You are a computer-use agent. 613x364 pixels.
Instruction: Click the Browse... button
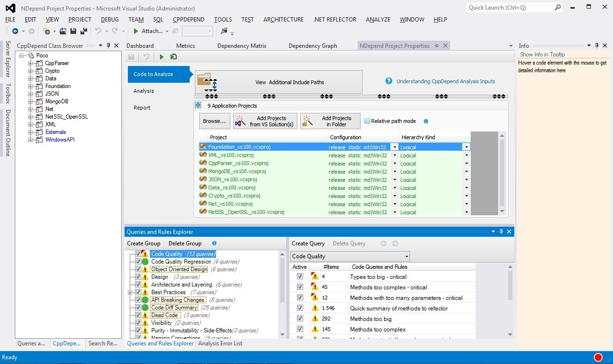[215, 121]
